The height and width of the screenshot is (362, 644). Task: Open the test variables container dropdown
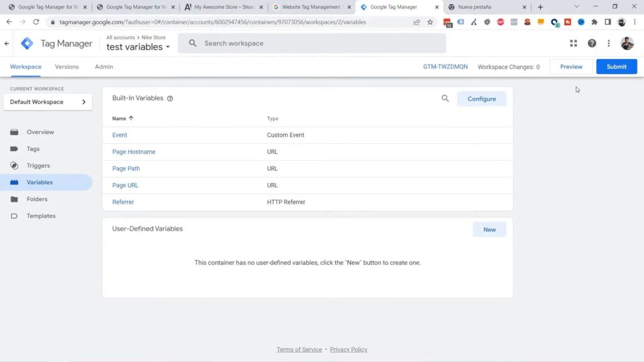coord(138,47)
